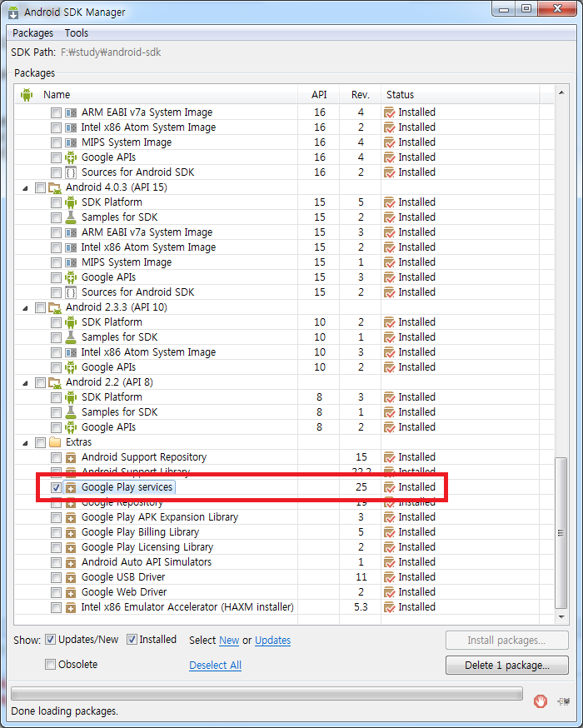Viewport: 583px width, 728px height.
Task: Click the Extras folder icon
Action: [x=55, y=442]
